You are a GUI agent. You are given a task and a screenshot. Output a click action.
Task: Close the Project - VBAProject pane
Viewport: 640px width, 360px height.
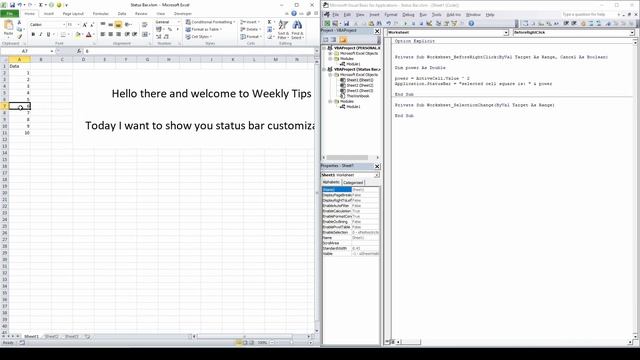pyautogui.click(x=377, y=31)
